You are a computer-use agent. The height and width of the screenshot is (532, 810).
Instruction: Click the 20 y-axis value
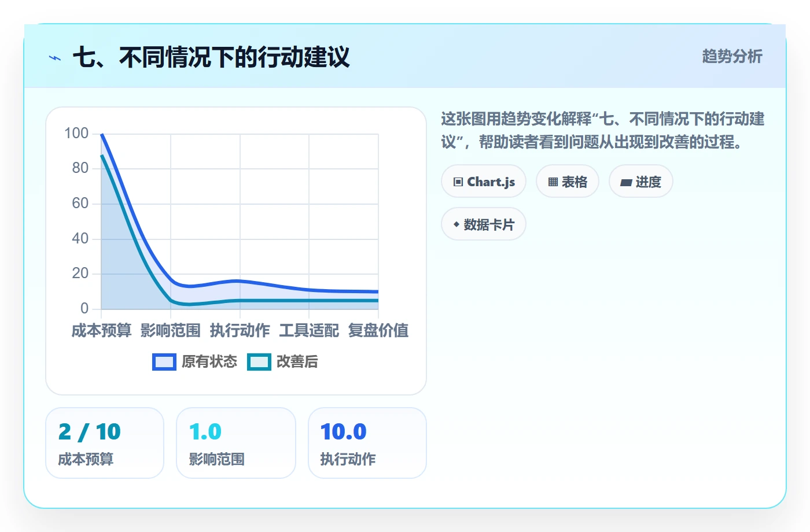coord(80,274)
